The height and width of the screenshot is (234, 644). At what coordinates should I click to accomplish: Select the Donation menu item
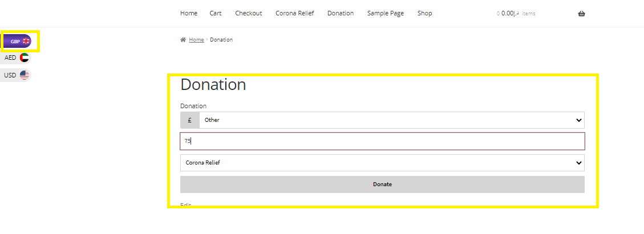click(341, 13)
